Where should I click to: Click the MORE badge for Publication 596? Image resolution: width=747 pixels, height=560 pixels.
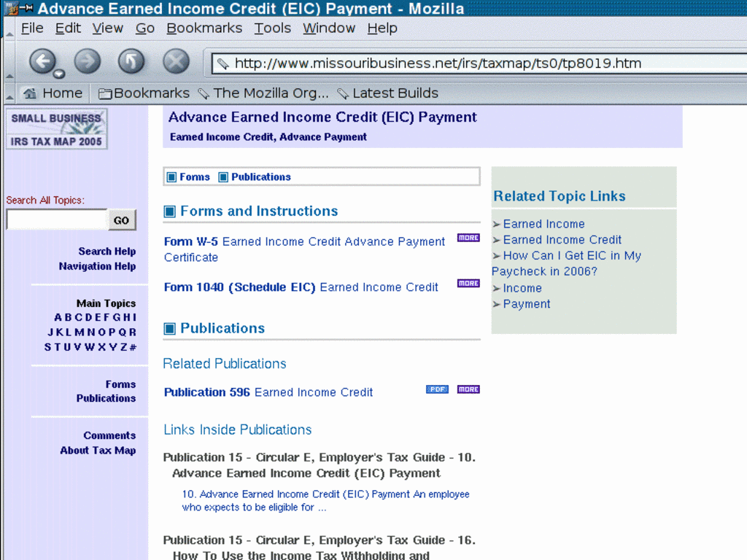click(468, 389)
